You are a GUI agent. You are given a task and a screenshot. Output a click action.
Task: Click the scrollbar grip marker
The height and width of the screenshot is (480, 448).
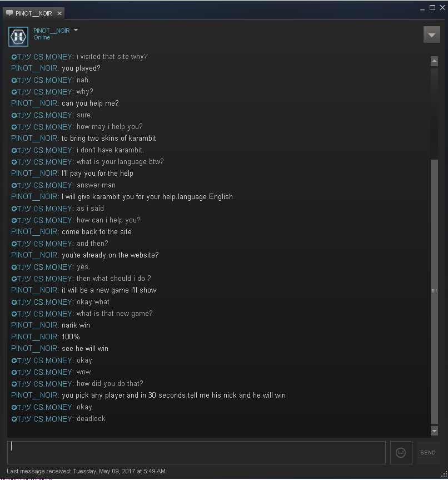434,291
